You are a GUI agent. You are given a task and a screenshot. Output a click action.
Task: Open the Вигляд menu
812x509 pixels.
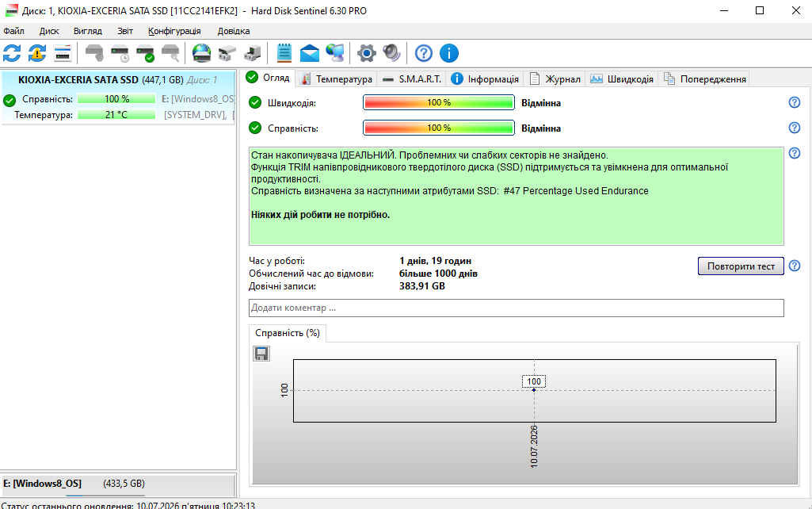(87, 31)
